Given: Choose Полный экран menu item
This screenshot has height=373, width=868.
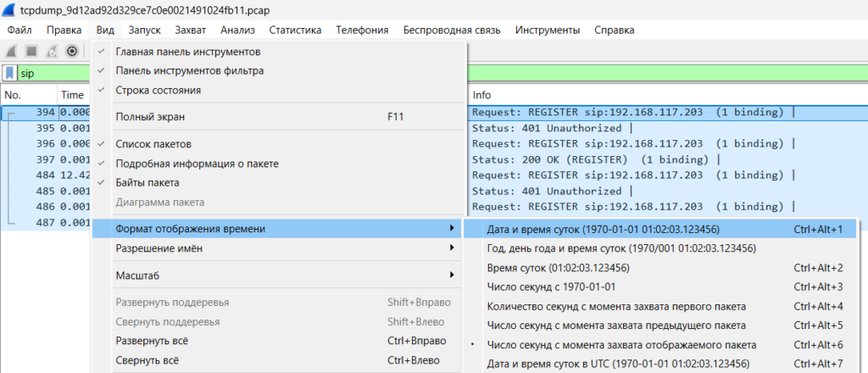Looking at the screenshot, I should pyautogui.click(x=278, y=117).
